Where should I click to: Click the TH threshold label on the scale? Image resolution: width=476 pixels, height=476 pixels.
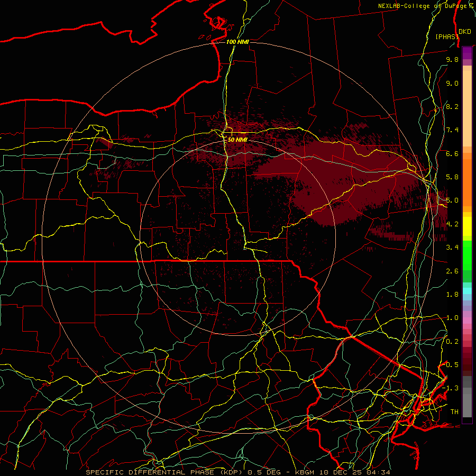pos(454,412)
